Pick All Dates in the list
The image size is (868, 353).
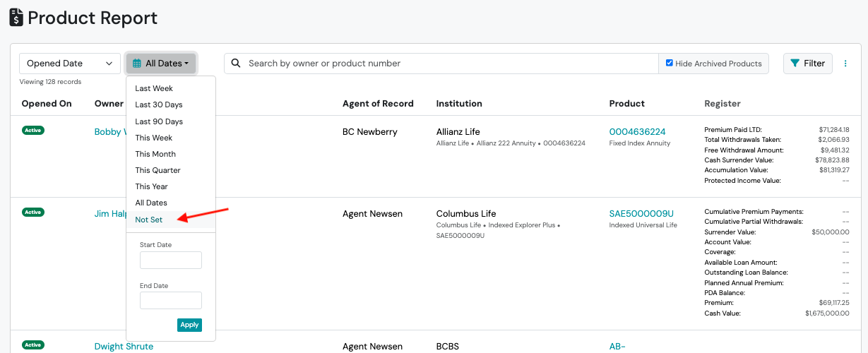pyautogui.click(x=152, y=203)
